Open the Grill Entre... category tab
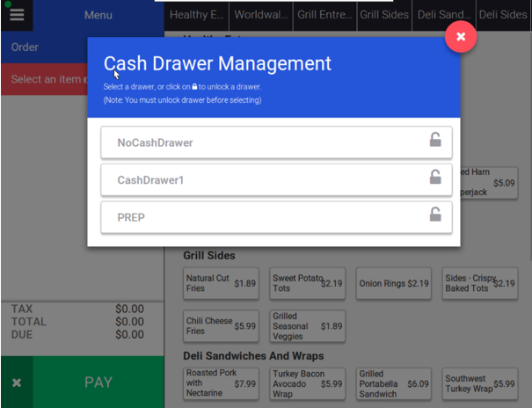 pos(324,15)
